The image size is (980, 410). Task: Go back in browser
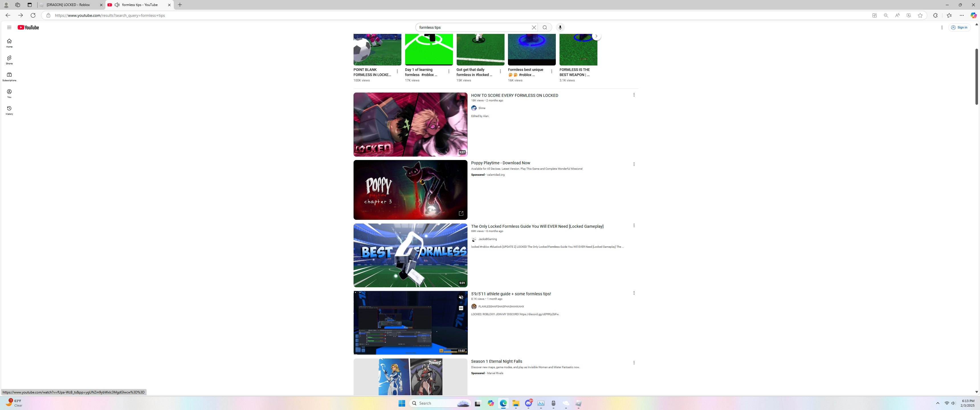[x=8, y=15]
